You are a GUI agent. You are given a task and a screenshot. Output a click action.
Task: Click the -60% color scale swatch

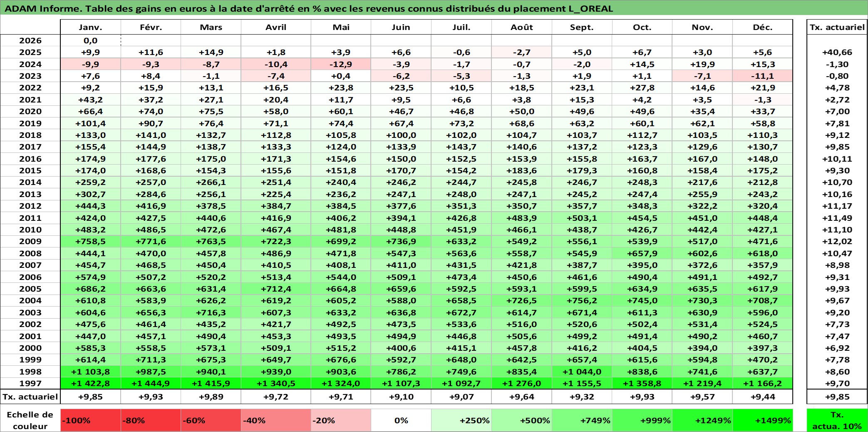tap(211, 420)
